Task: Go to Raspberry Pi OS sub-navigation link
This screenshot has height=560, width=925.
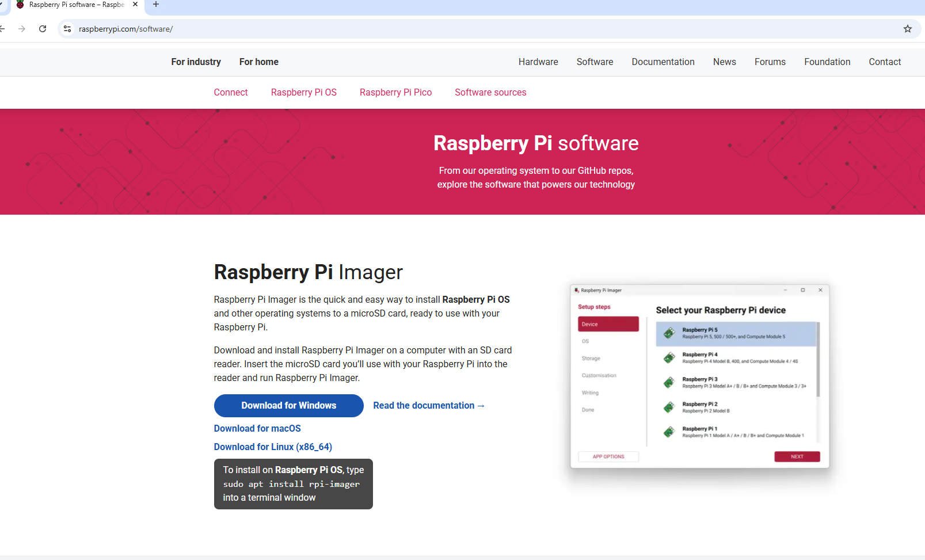Action: 304,92
